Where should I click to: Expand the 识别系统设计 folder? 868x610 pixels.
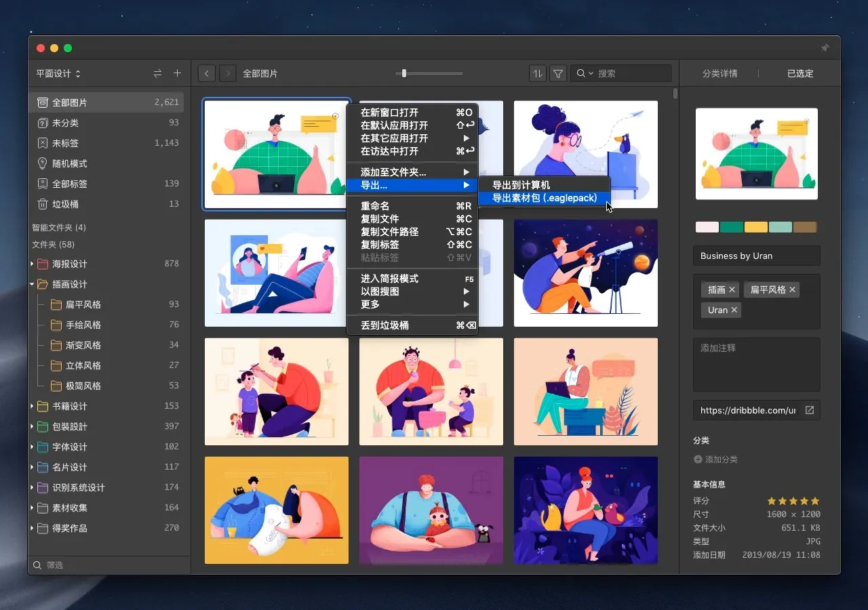pyautogui.click(x=32, y=487)
